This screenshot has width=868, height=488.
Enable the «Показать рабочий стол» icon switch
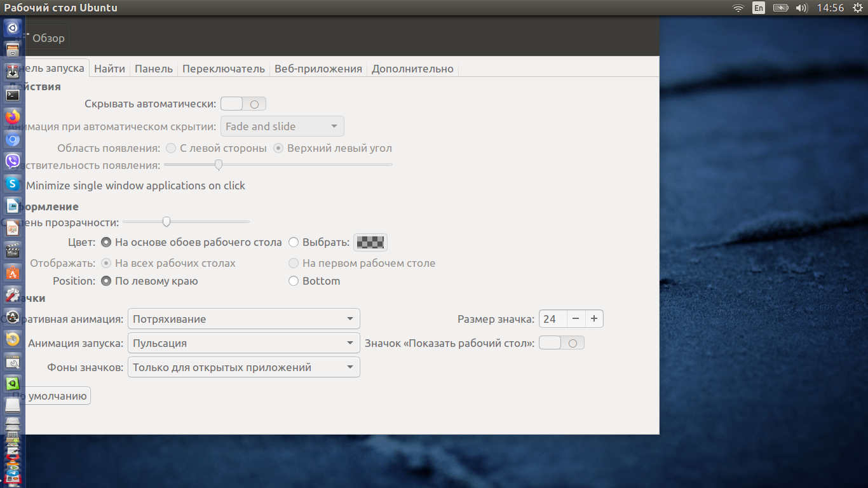tap(561, 343)
